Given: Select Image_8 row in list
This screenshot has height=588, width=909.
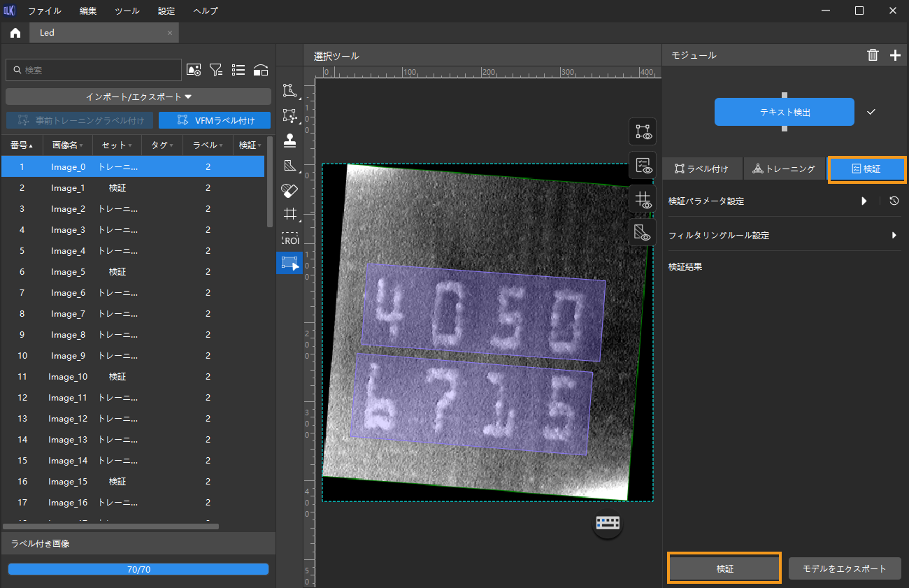Looking at the screenshot, I should [x=133, y=335].
